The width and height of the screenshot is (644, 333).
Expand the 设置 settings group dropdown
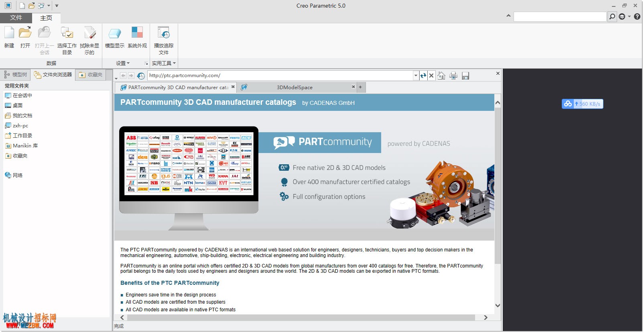(123, 63)
